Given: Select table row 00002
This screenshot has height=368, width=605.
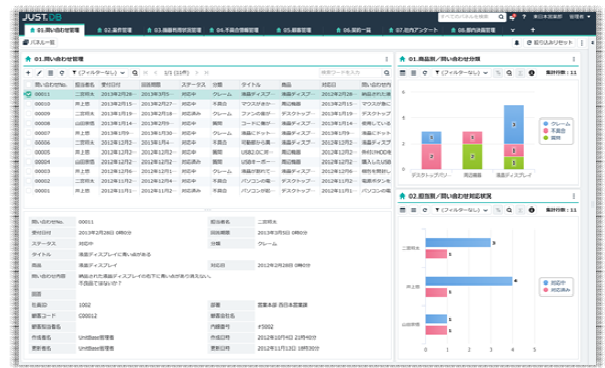Looking at the screenshot, I should [x=208, y=181].
